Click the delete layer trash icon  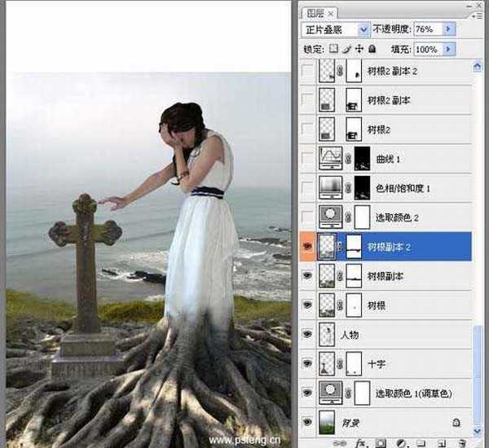point(462,443)
